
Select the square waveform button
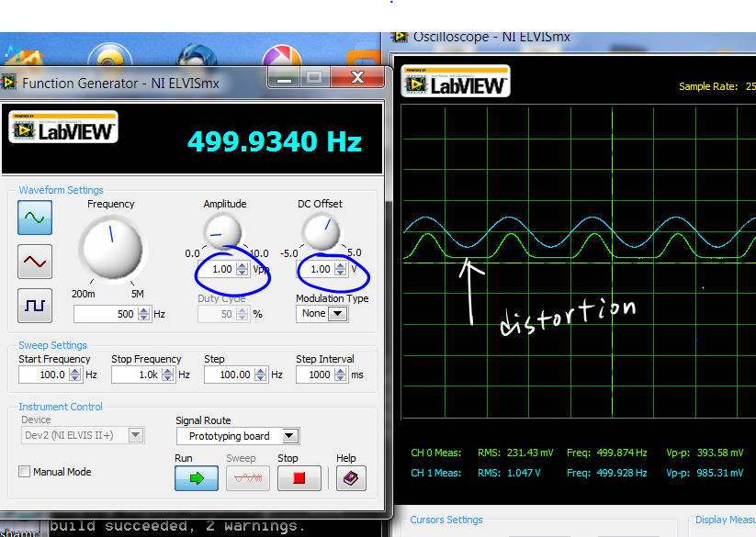[35, 306]
